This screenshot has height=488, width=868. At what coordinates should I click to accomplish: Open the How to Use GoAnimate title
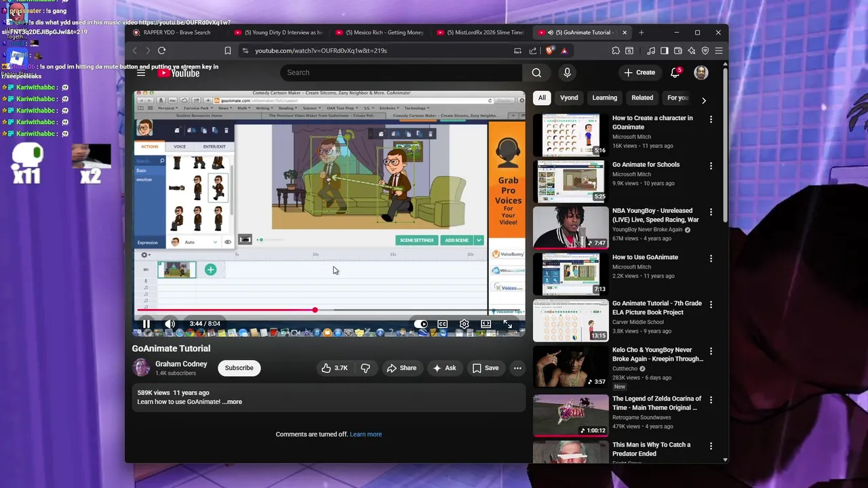click(x=645, y=258)
